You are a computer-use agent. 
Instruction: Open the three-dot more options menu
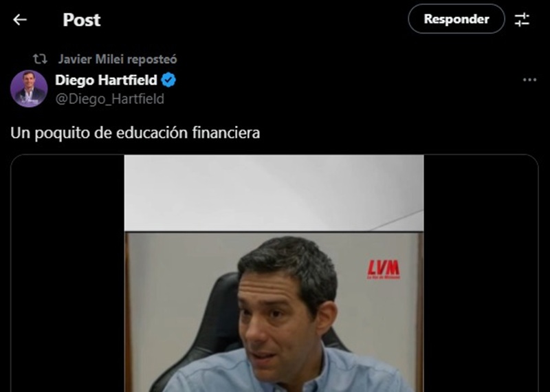529,80
